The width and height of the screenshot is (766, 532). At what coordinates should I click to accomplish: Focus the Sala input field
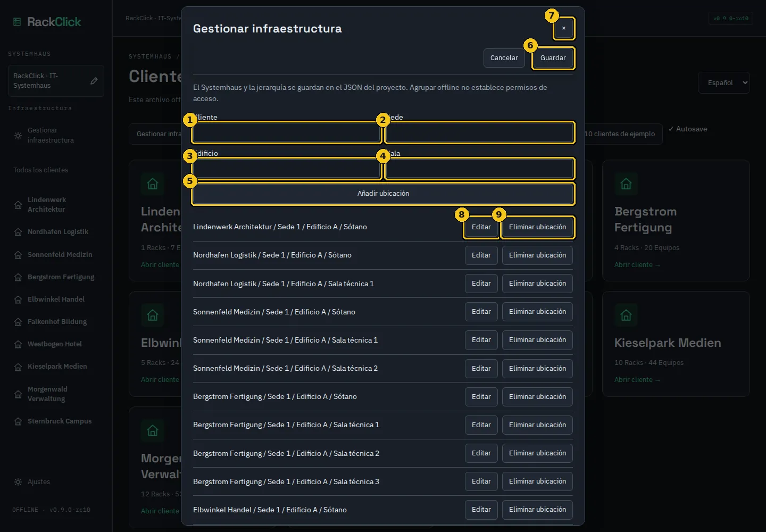point(480,169)
